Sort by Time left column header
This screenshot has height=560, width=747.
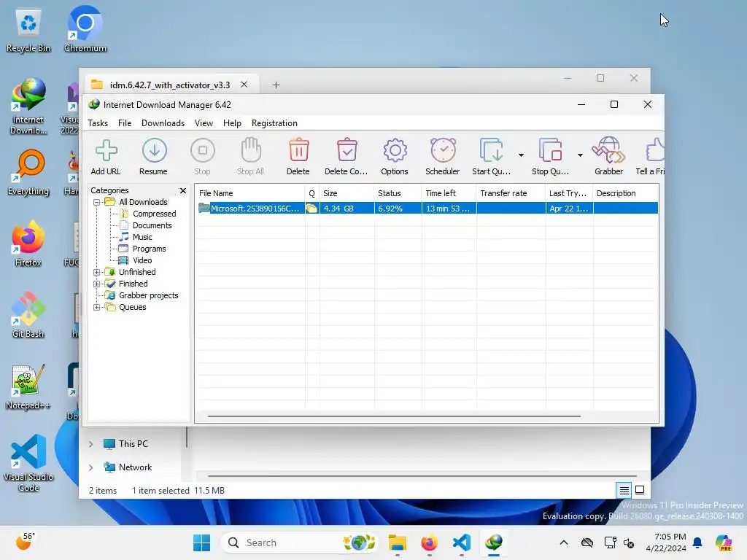pyautogui.click(x=449, y=193)
